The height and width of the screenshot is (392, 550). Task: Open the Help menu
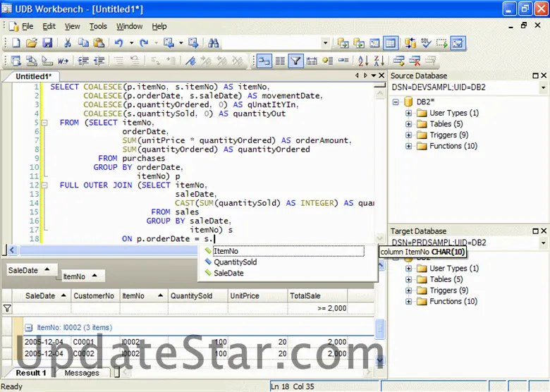coord(159,26)
